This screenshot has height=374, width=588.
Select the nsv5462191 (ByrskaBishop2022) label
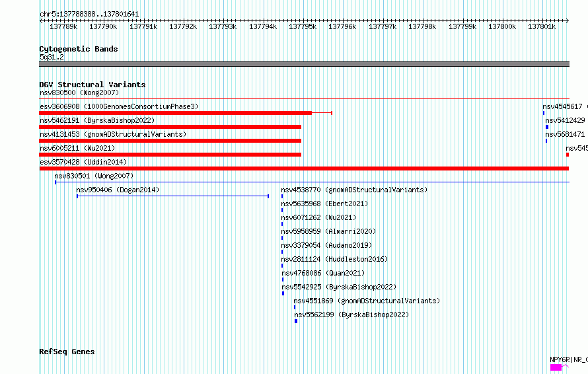pyautogui.click(x=97, y=120)
